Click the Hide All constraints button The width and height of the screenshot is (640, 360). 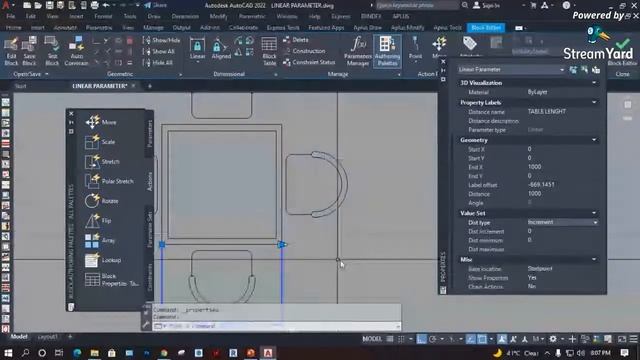[158, 63]
